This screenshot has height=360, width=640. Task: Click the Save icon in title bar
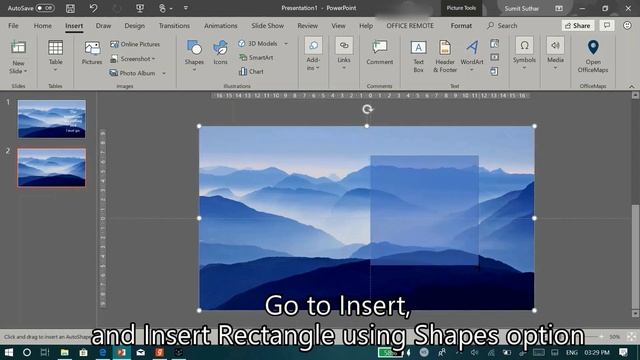point(70,8)
